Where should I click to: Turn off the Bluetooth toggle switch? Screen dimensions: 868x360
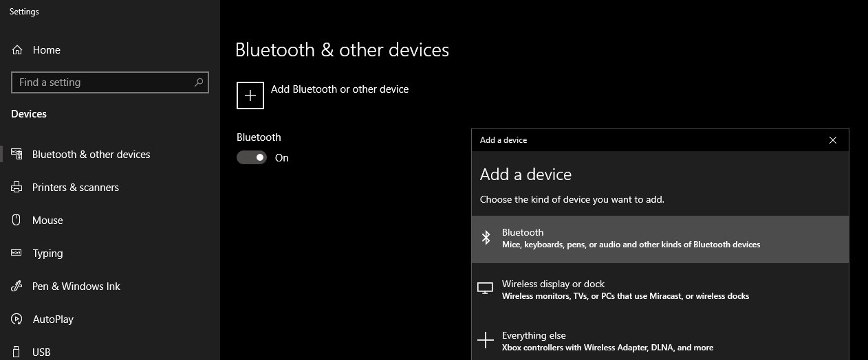point(252,158)
